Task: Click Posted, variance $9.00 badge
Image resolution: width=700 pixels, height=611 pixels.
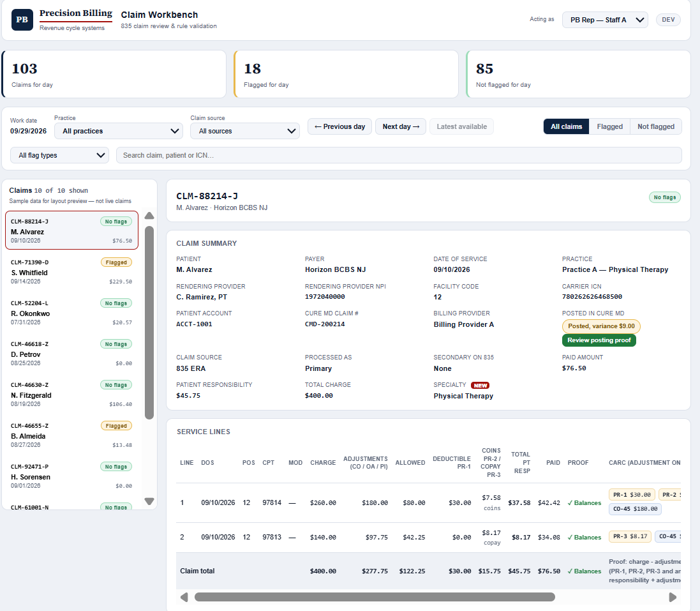Action: coord(601,326)
